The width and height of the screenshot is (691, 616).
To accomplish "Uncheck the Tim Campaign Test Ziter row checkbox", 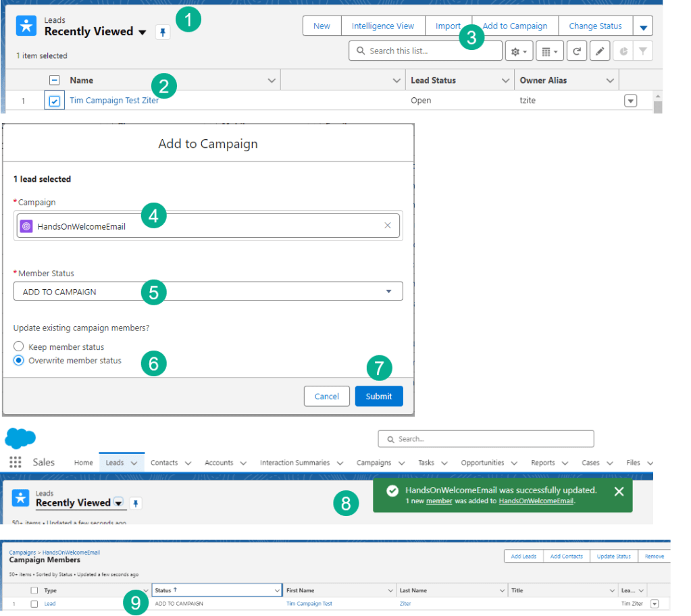I will [55, 101].
